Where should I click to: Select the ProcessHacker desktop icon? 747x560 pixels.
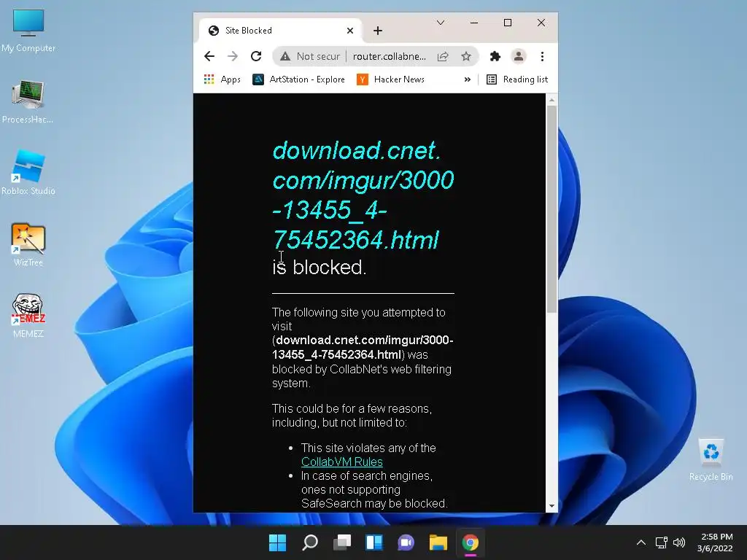(28, 101)
